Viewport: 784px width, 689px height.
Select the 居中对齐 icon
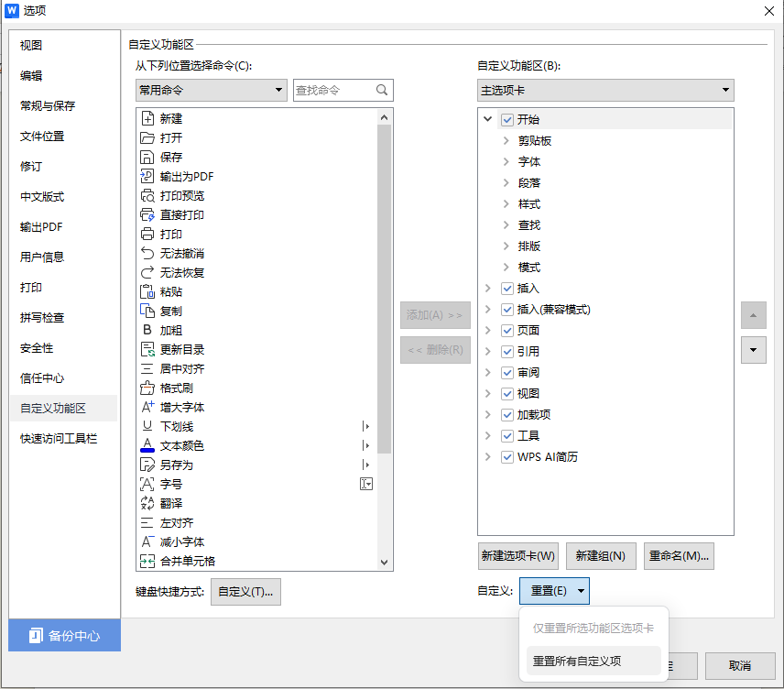click(147, 368)
